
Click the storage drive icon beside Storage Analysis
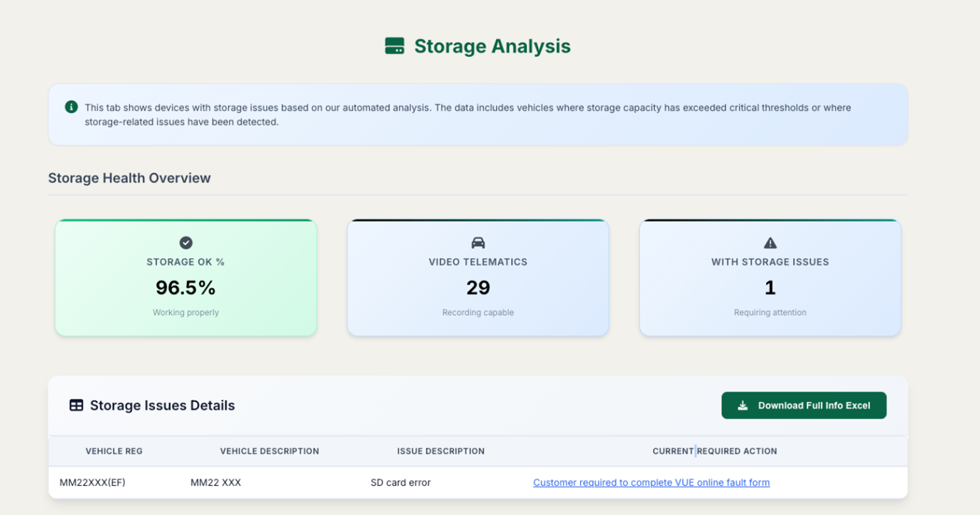pos(394,46)
